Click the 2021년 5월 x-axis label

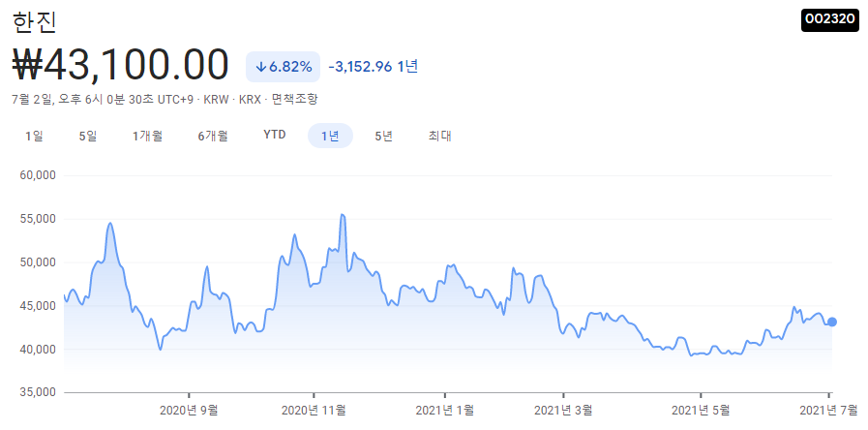(x=701, y=411)
